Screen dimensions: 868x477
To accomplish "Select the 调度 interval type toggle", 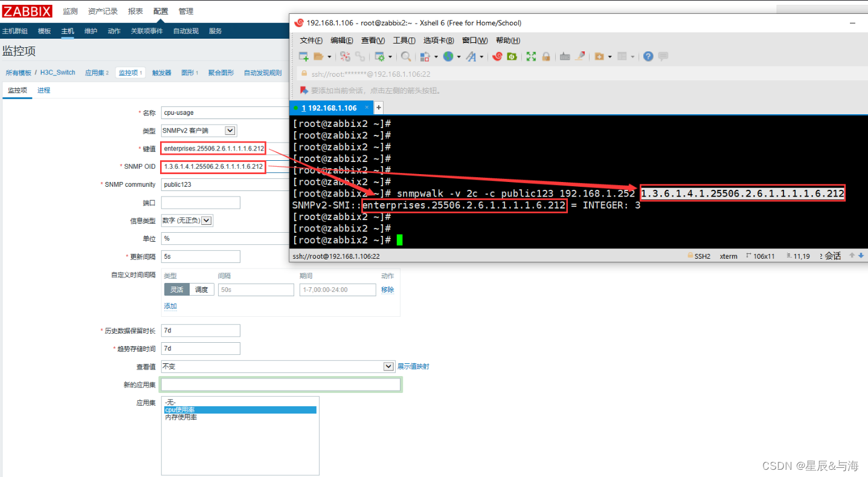I will click(202, 290).
